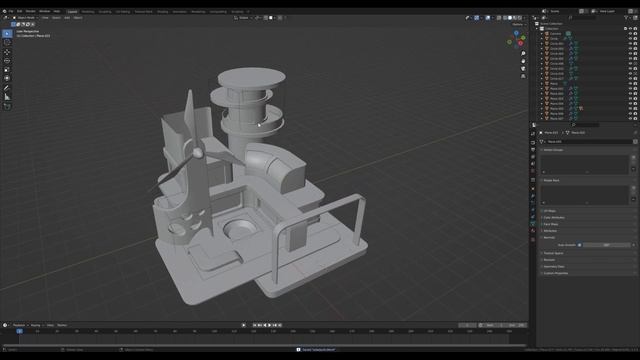Hide the Camera object with its eye icon
The height and width of the screenshot is (360, 640).
[630, 33]
